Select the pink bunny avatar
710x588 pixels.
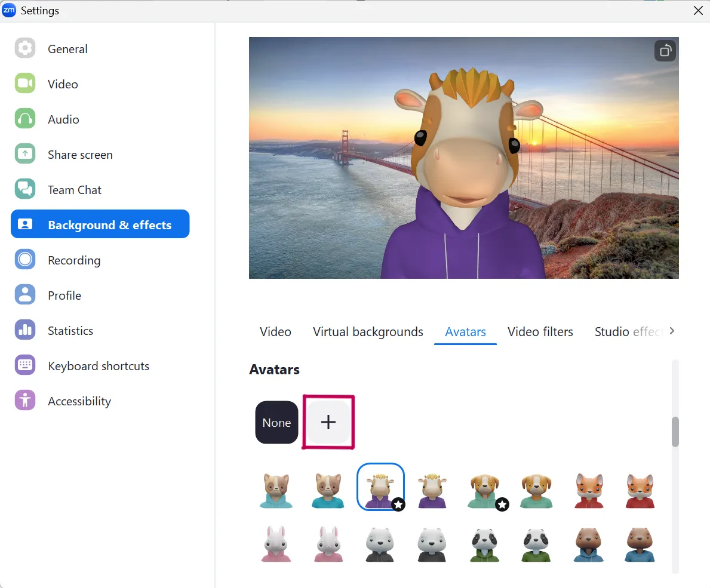coord(276,544)
